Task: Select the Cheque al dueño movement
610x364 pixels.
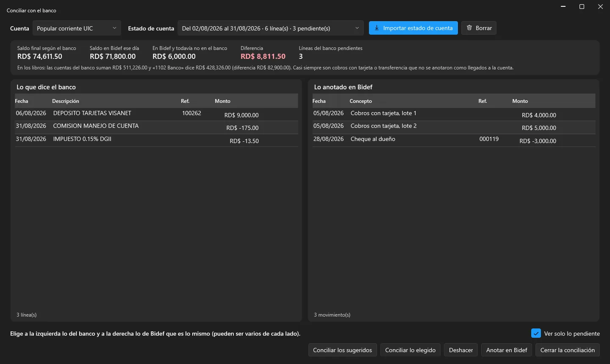Action: 454,141
